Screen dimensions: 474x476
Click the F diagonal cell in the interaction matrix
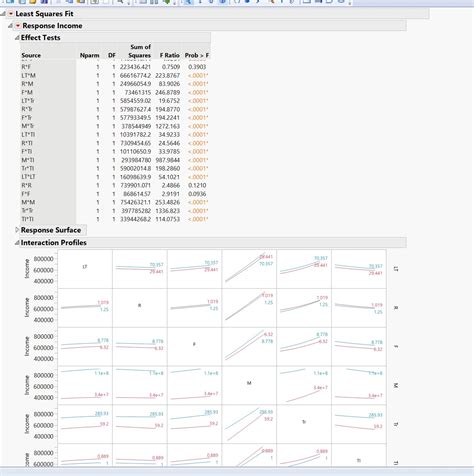(194, 346)
